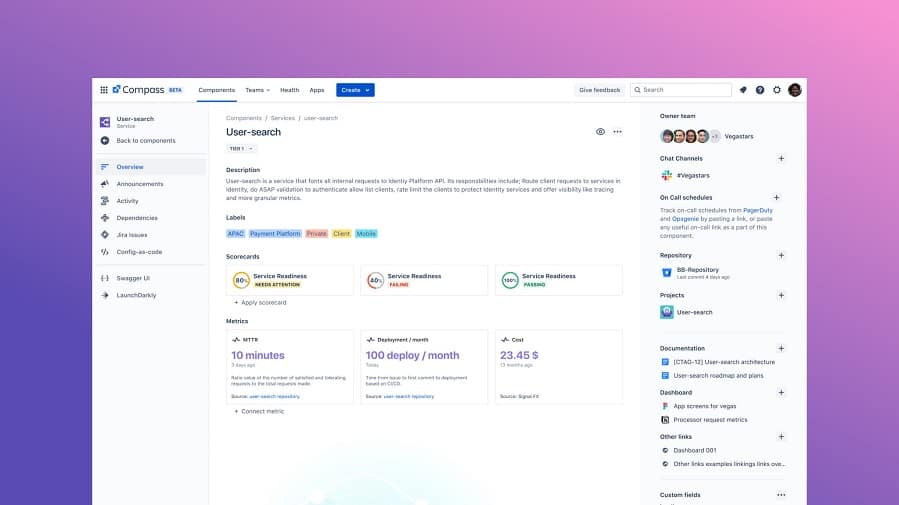Click the Search input field
The height and width of the screenshot is (505, 899).
(x=681, y=90)
